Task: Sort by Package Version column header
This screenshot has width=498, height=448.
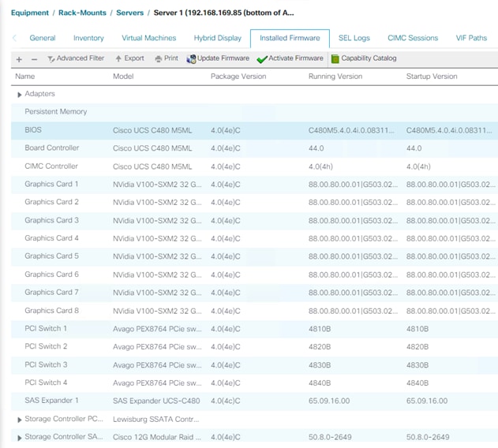Action: [x=238, y=77]
